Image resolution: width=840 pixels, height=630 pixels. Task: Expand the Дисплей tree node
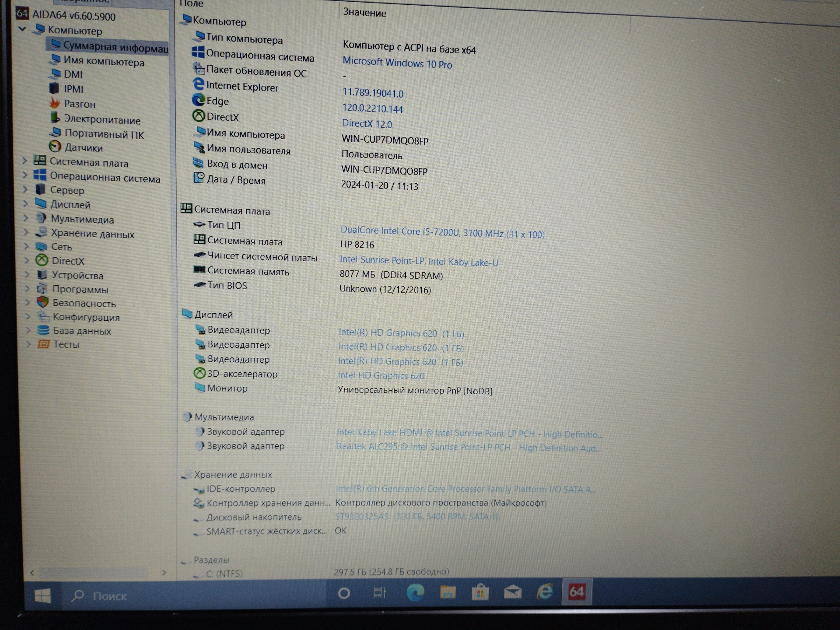coord(25,204)
